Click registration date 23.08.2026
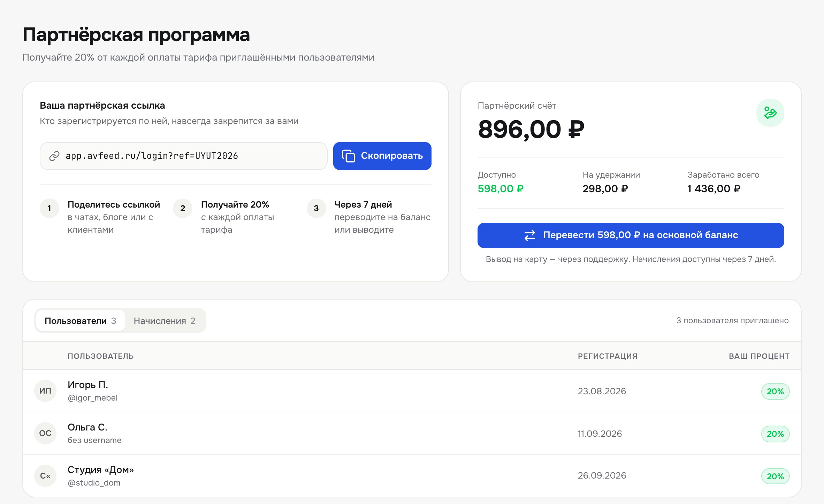This screenshot has width=824, height=504. click(602, 391)
